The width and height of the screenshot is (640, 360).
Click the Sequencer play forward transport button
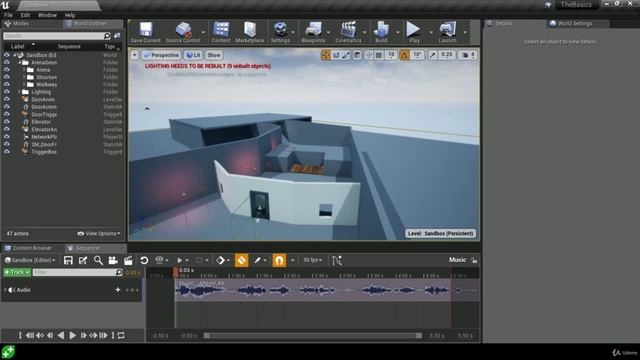click(x=72, y=336)
